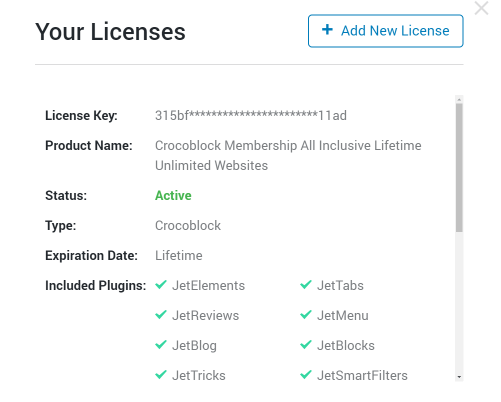Viewport: 501px width, 402px height.
Task: Click the license list scrollbar thumb
Action: (459, 168)
